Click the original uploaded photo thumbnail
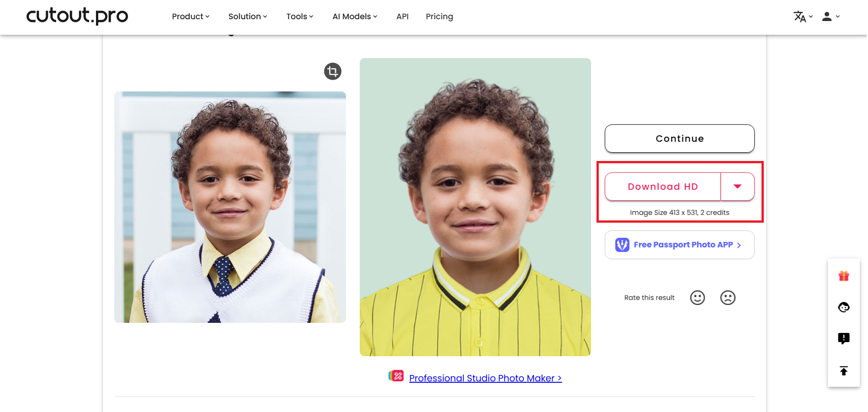 230,206
